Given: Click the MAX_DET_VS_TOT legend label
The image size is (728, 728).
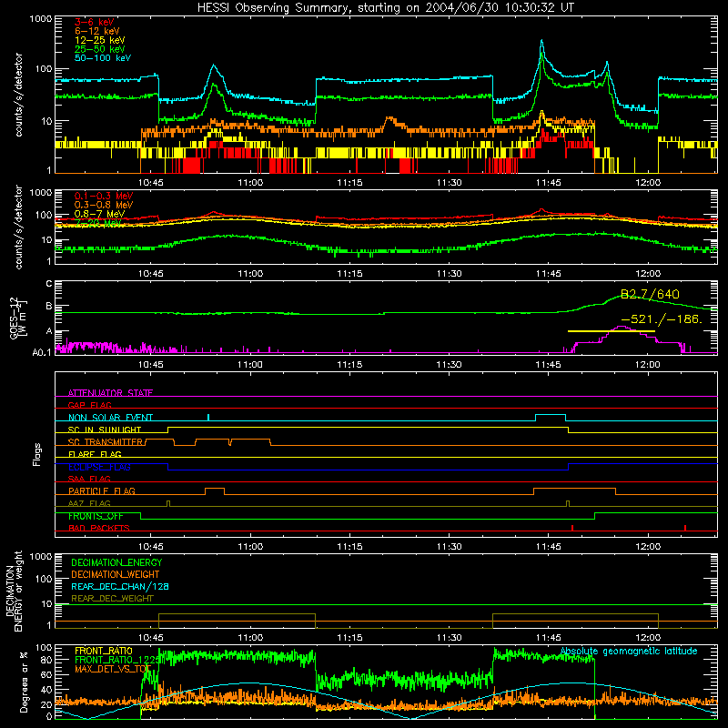Looking at the screenshot, I should pos(113,669).
